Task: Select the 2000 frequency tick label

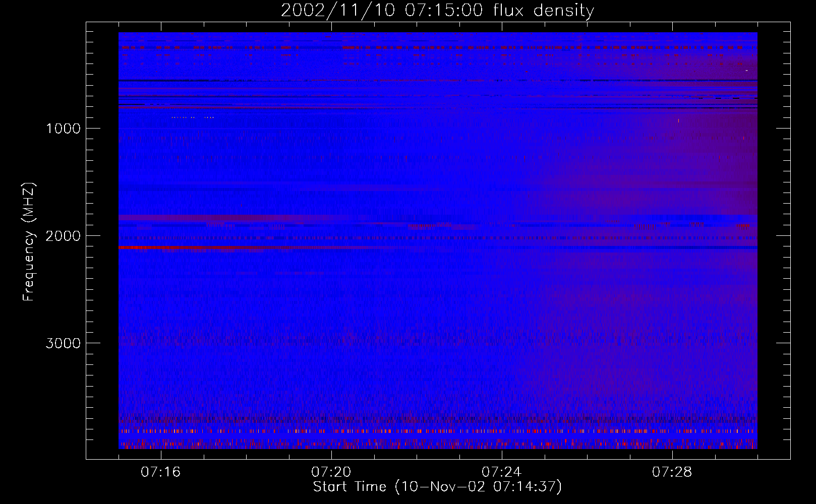Action: pyautogui.click(x=63, y=236)
